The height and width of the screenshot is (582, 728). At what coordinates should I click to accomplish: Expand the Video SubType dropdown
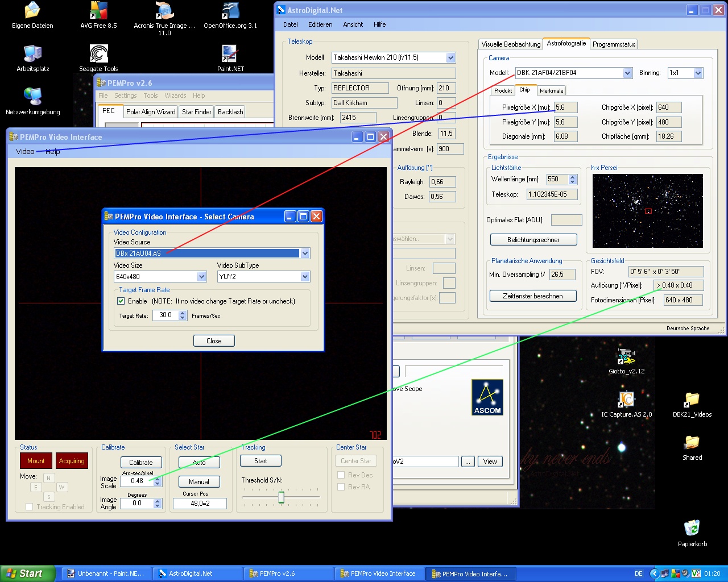(x=305, y=277)
